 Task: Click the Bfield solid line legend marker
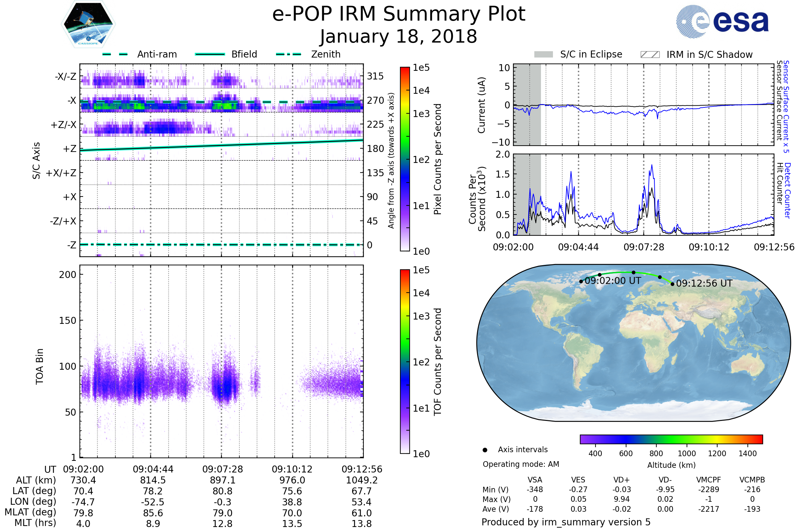pyautogui.click(x=210, y=54)
